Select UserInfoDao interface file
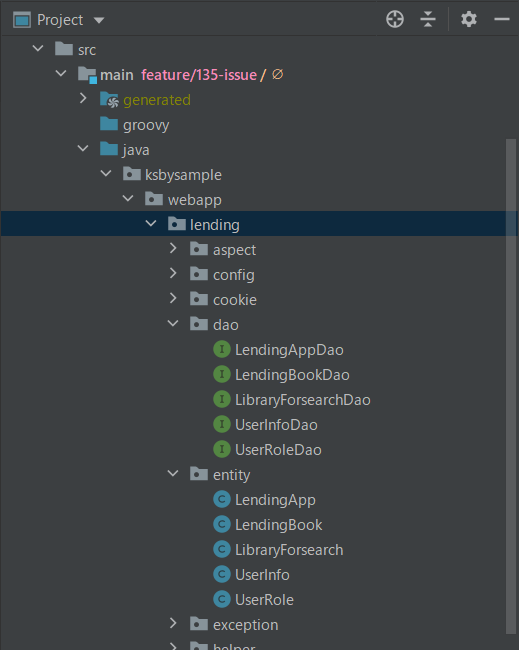519x650 pixels. click(276, 425)
